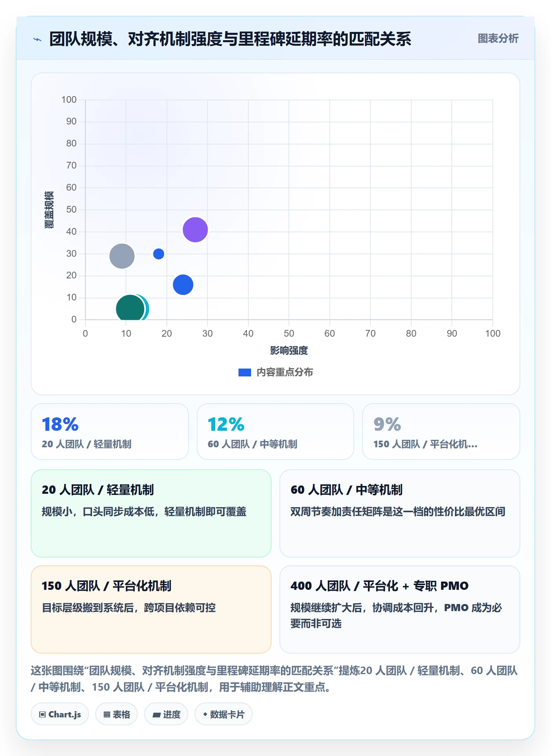
Task: Click the 影响强度 x-axis title
Action: click(x=289, y=350)
